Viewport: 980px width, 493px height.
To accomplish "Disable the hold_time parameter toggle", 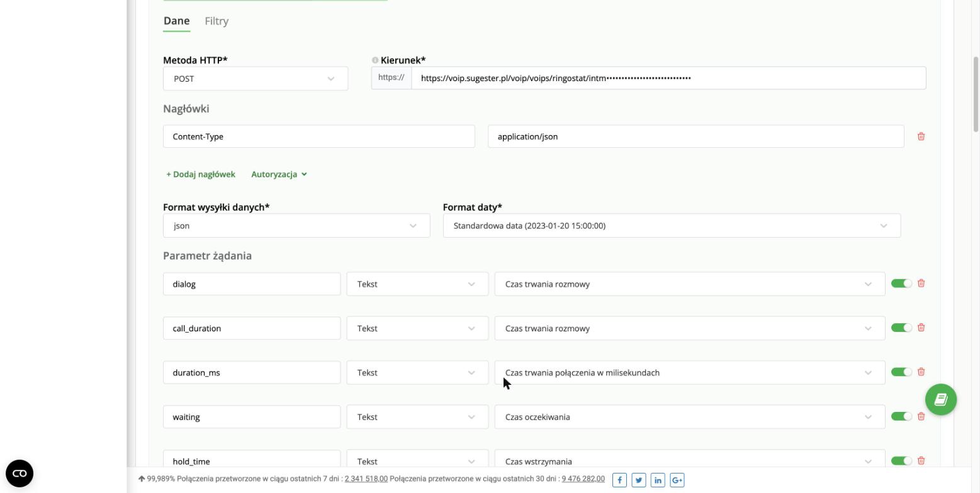I will pyautogui.click(x=901, y=461).
